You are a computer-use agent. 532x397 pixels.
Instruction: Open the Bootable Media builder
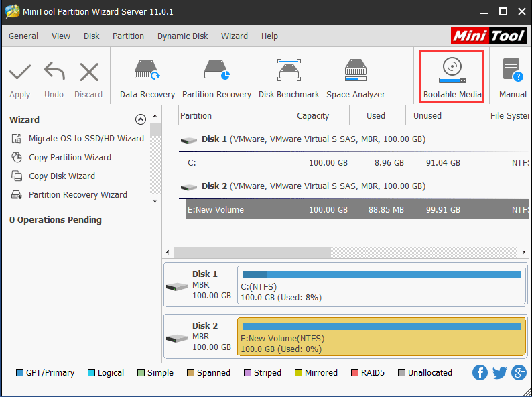tap(452, 76)
